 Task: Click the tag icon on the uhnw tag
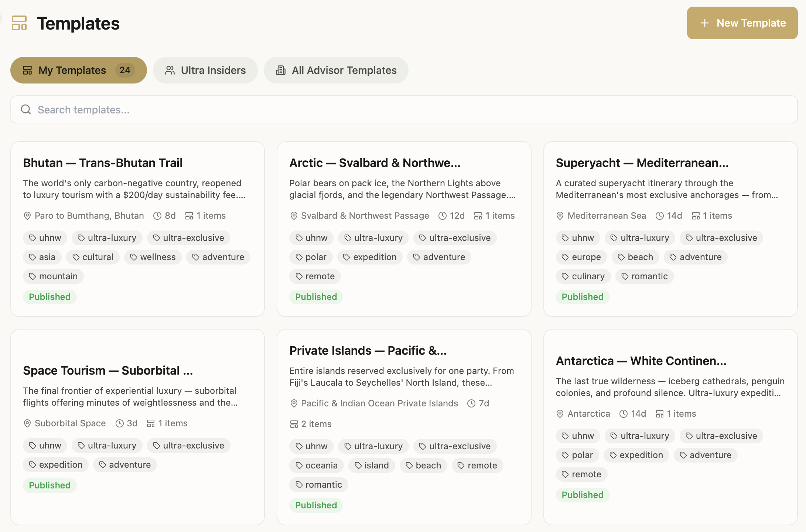(33, 238)
